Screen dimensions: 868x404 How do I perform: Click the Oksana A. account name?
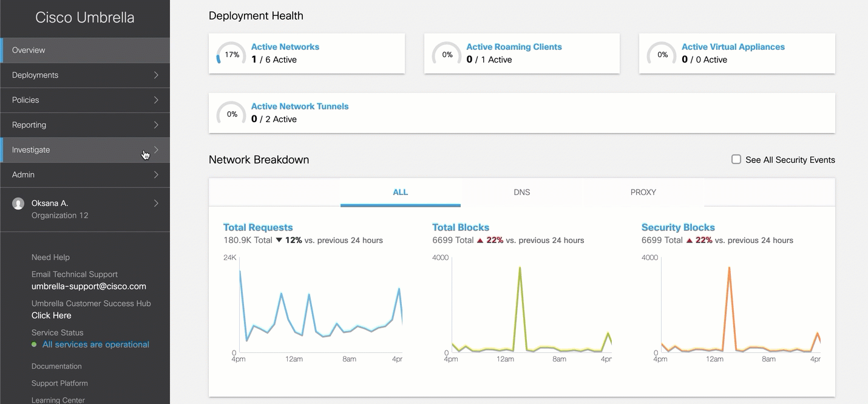tap(50, 203)
